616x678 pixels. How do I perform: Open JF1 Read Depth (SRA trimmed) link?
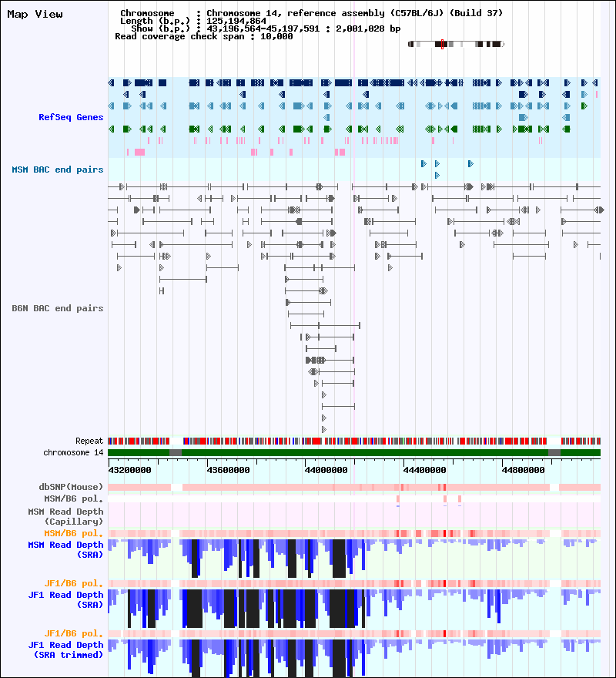(65, 650)
